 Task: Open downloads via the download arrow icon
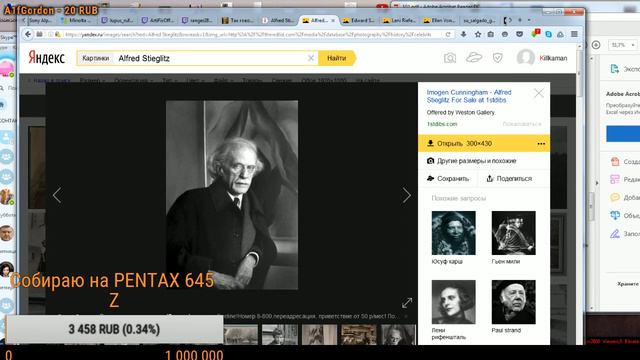463,34
